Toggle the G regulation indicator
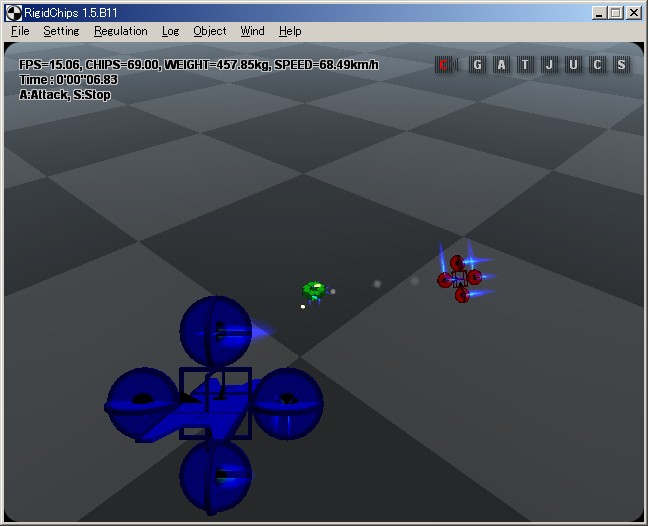Viewport: 648px width, 526px height. pyautogui.click(x=477, y=65)
